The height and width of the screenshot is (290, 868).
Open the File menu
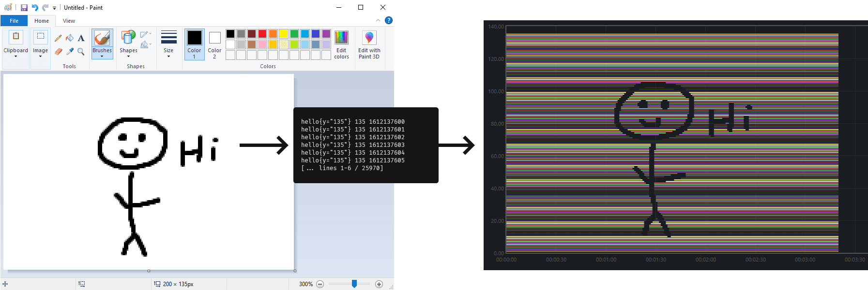(14, 21)
